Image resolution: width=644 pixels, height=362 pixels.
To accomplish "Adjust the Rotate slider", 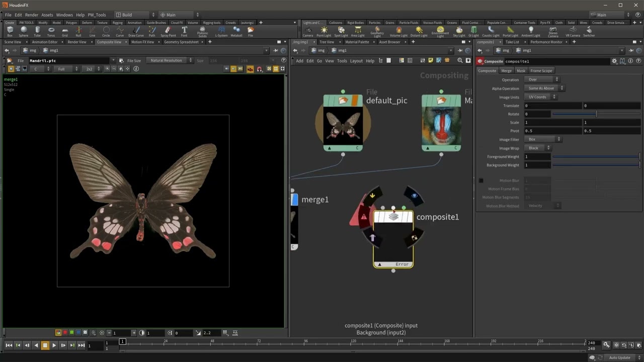I will click(x=596, y=114).
